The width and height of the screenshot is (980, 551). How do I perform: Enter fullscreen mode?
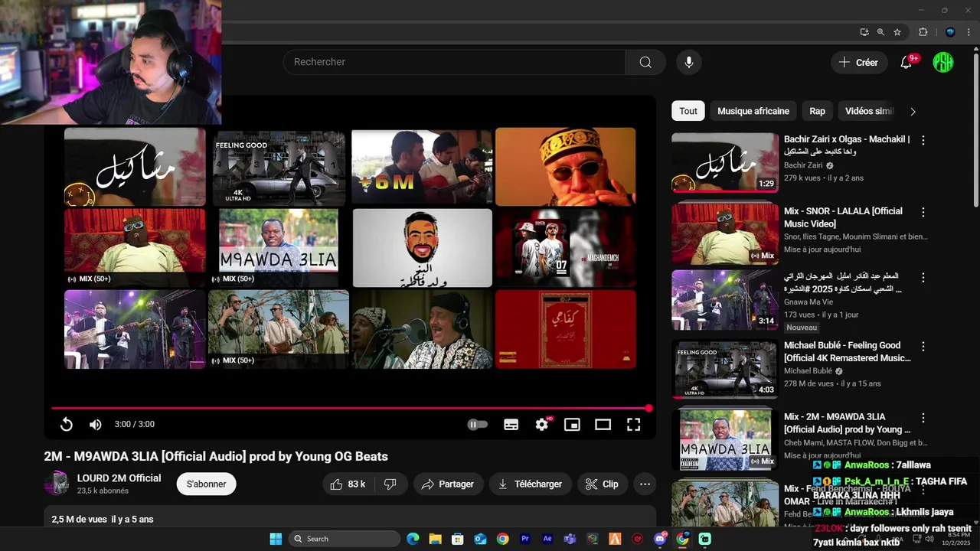click(x=633, y=424)
